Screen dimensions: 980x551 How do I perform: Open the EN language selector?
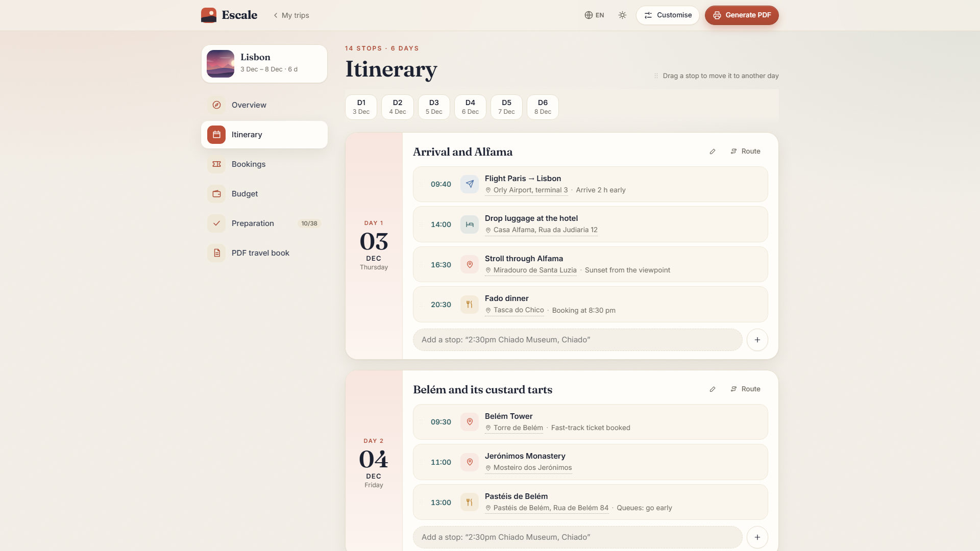(594, 15)
